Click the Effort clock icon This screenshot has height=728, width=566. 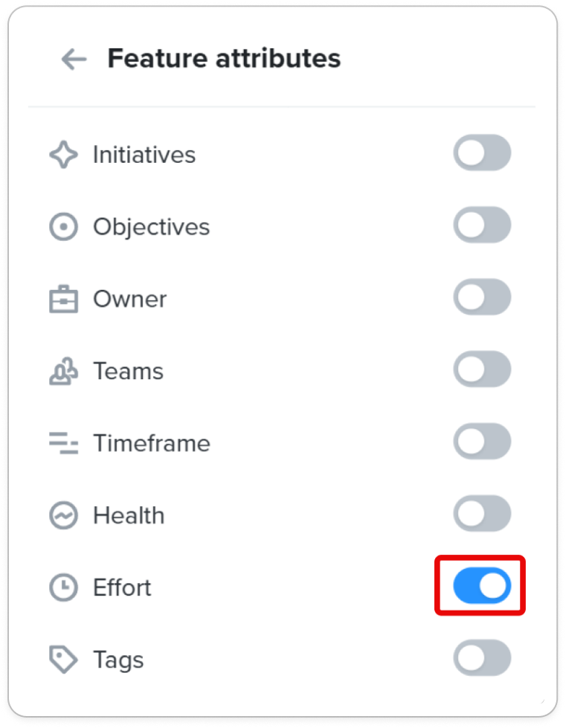[64, 587]
